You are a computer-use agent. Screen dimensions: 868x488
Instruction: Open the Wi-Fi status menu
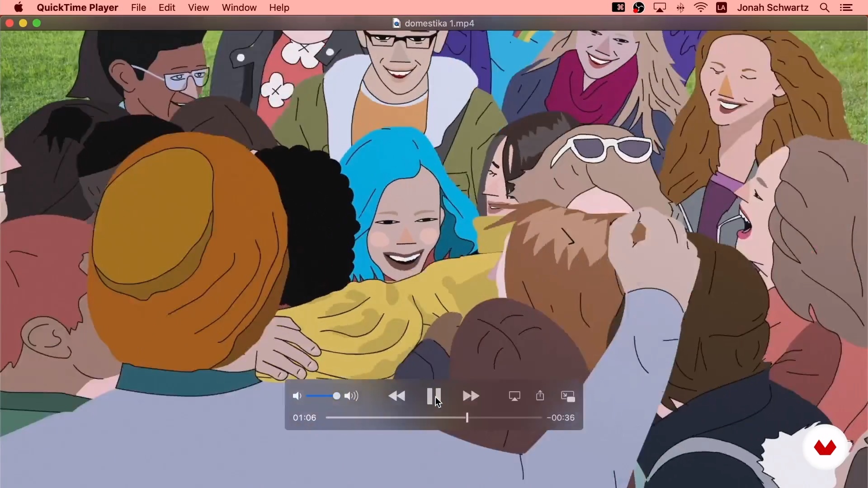701,8
